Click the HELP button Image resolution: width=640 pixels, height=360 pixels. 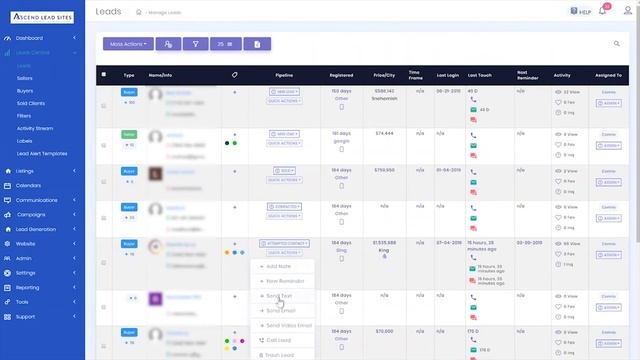[x=581, y=11]
